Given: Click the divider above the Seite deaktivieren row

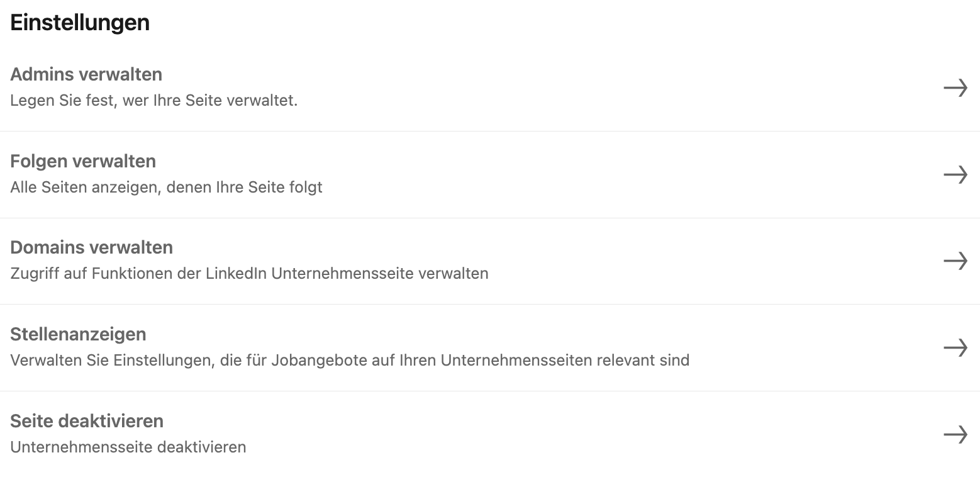Looking at the screenshot, I should (x=490, y=391).
